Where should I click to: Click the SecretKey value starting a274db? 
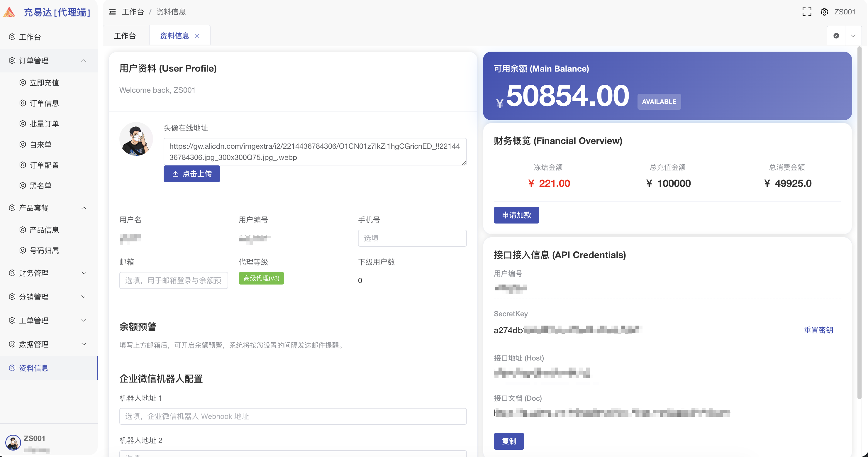[x=568, y=330]
